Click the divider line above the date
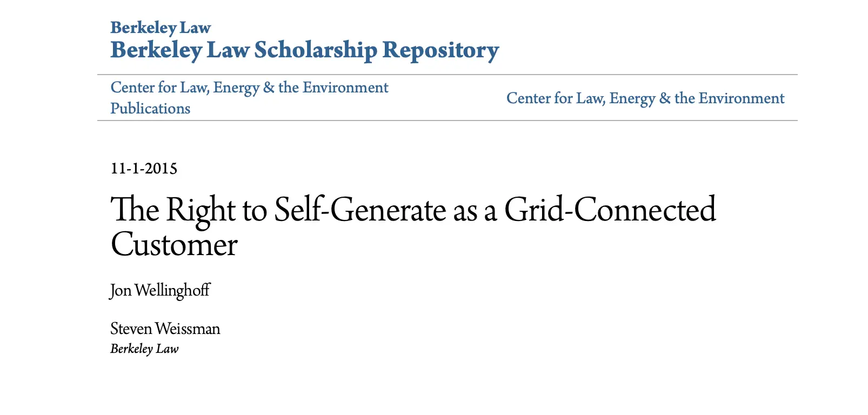868x415 pixels. [447, 121]
